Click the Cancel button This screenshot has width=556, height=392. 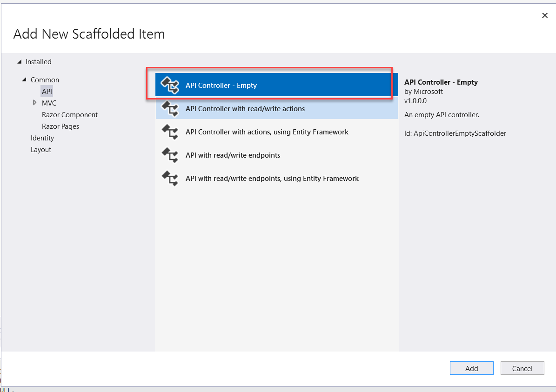(x=523, y=368)
